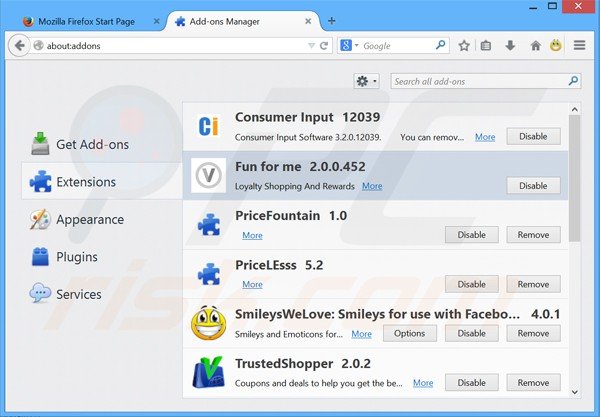Reload the page with the refresh icon
Screen dimensions: 600x417
click(324, 46)
